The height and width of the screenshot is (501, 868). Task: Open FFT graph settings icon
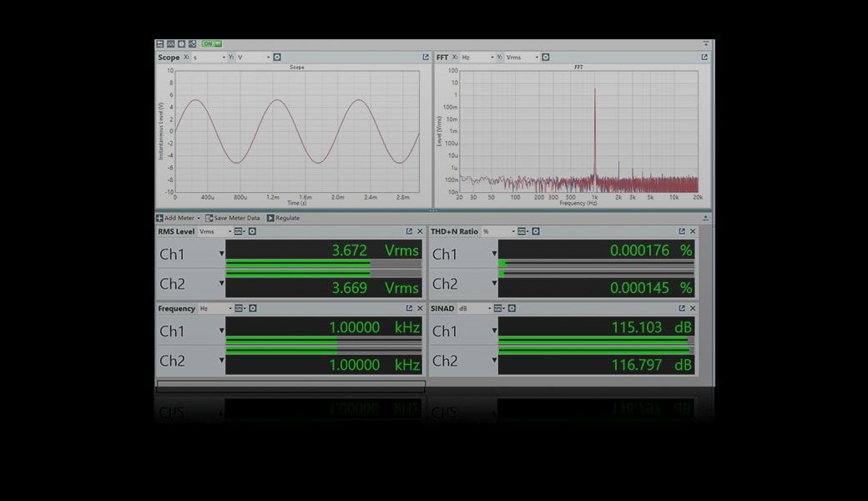click(x=546, y=58)
